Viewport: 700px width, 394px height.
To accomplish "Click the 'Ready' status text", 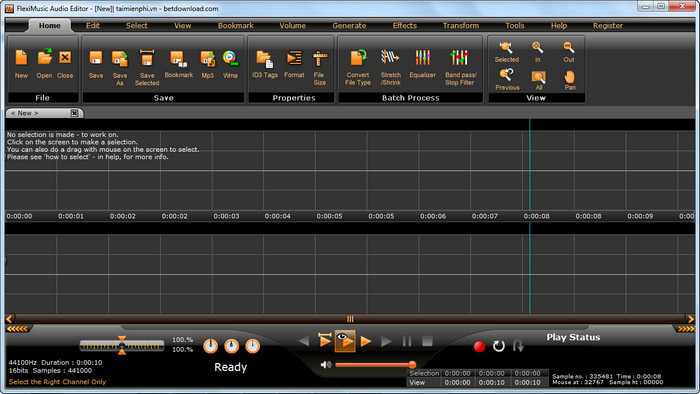I will pyautogui.click(x=230, y=367).
